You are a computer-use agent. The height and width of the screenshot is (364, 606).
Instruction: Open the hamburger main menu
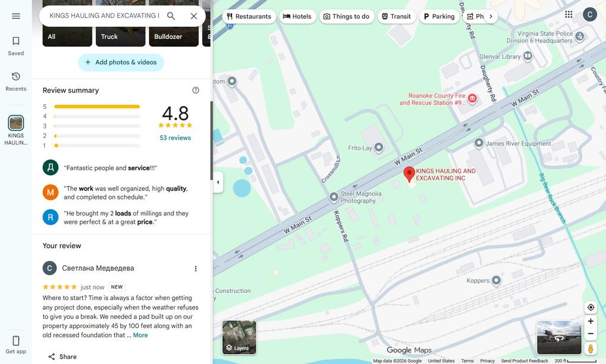pos(16,16)
